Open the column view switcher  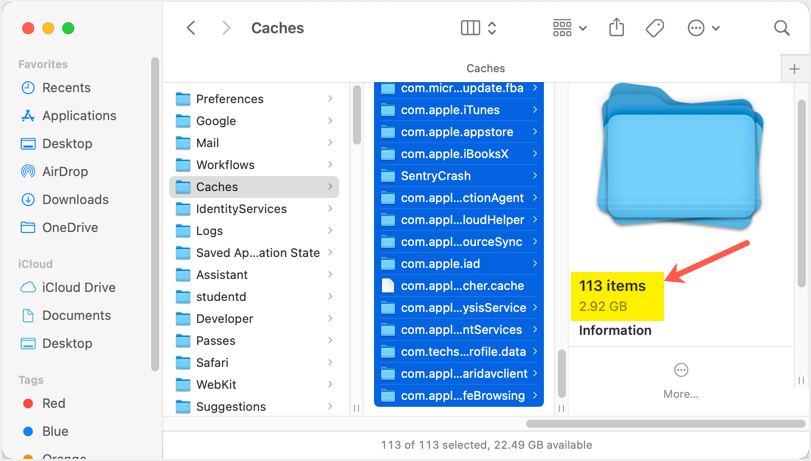[478, 28]
